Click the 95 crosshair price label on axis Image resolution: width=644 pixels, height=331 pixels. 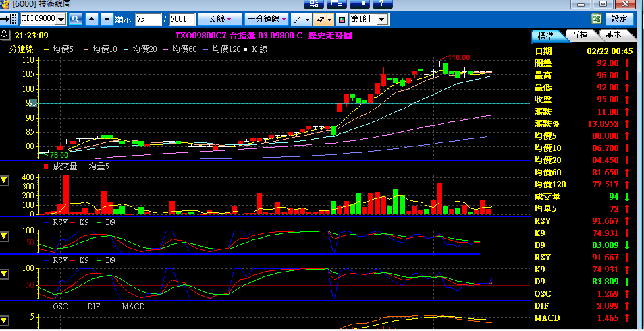(x=32, y=103)
